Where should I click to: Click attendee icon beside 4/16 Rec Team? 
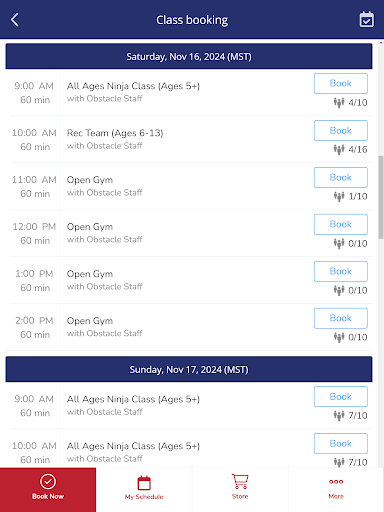click(x=339, y=150)
